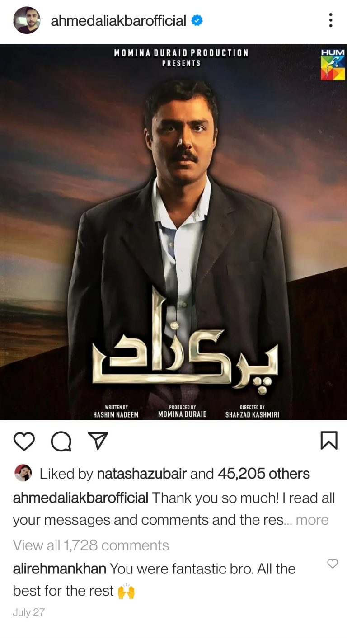The width and height of the screenshot is (347, 644).
Task: Tap the HUM logo on poster
Action: coord(333,65)
